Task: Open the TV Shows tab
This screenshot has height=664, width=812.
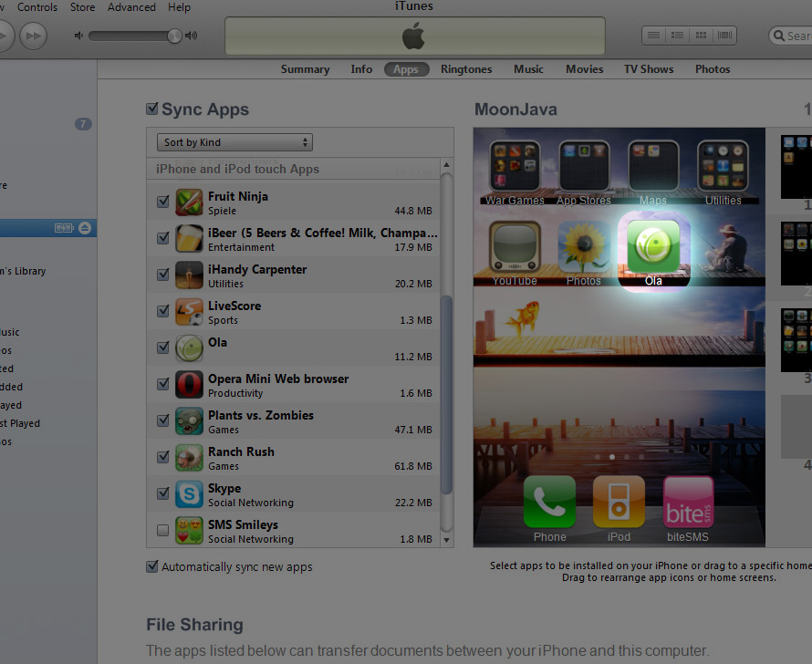Action: [x=649, y=69]
